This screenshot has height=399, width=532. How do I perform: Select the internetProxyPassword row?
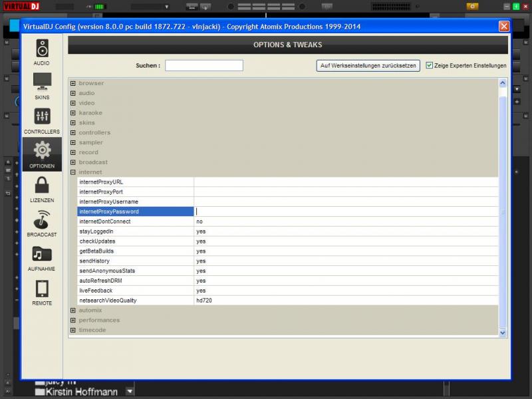(288, 211)
